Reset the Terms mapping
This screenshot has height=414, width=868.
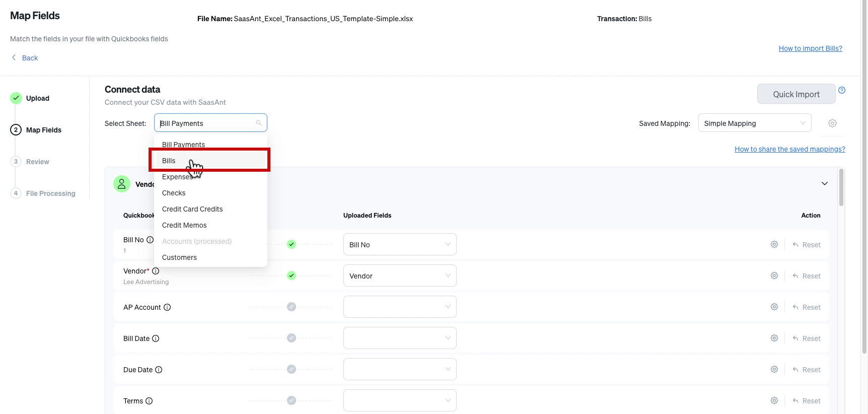pyautogui.click(x=807, y=401)
